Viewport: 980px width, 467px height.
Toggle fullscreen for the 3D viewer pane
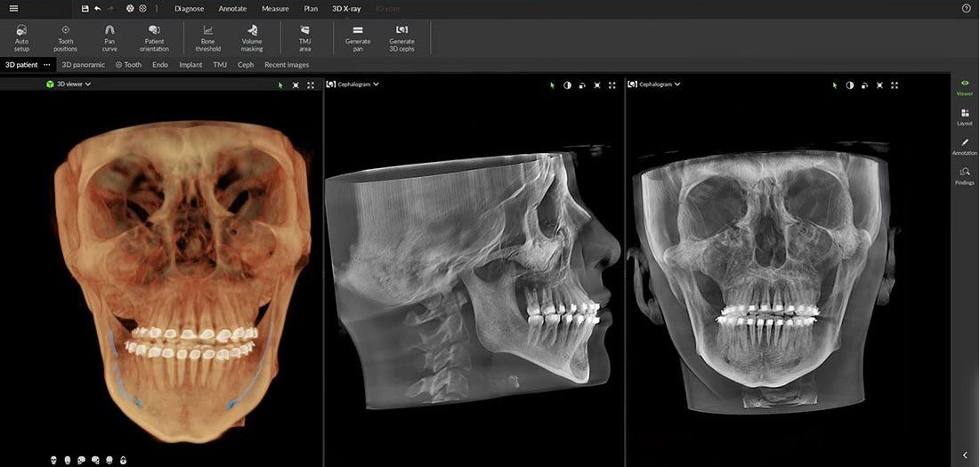coord(310,85)
